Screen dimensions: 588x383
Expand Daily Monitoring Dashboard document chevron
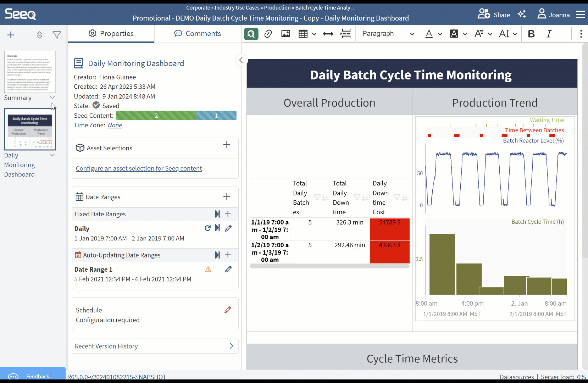(52, 155)
